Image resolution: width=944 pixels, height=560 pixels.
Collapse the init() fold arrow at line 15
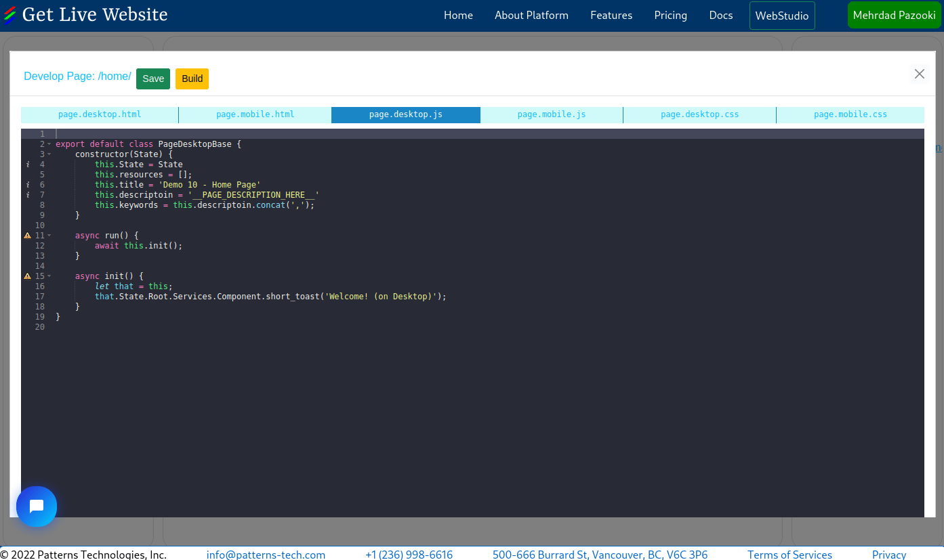(x=49, y=276)
